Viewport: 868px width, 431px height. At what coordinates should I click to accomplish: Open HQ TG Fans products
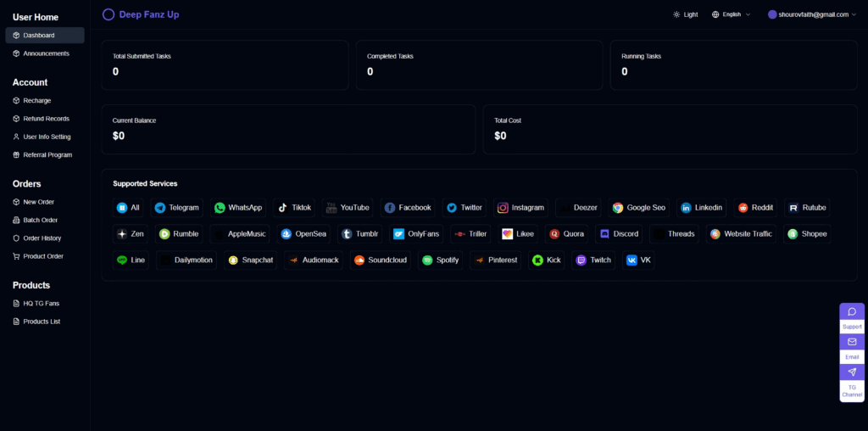[x=45, y=304]
